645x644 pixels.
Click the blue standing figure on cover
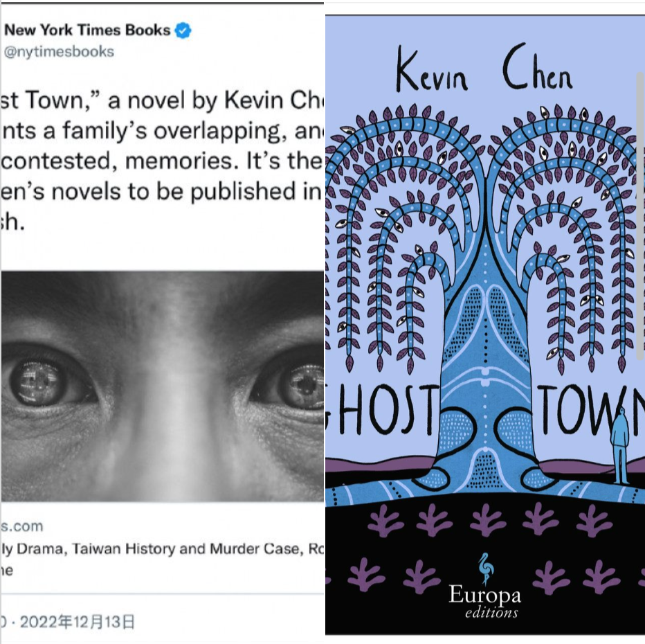click(619, 445)
